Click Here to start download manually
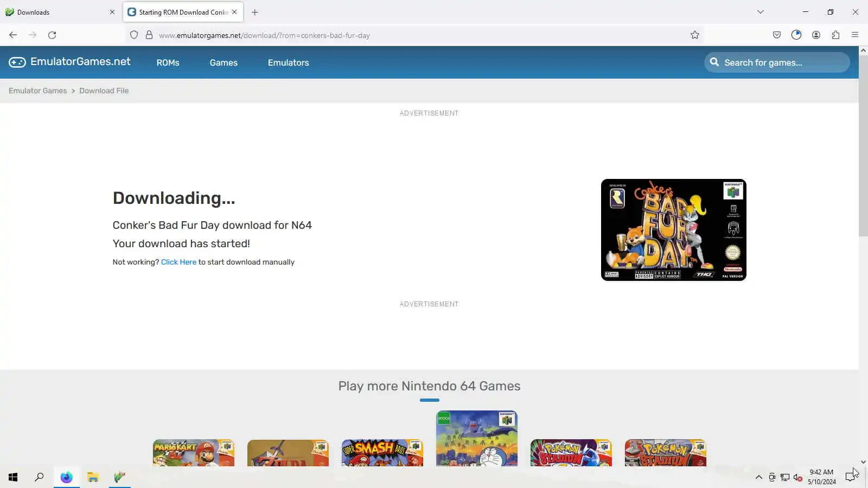This screenshot has width=868, height=488. pos(178,262)
